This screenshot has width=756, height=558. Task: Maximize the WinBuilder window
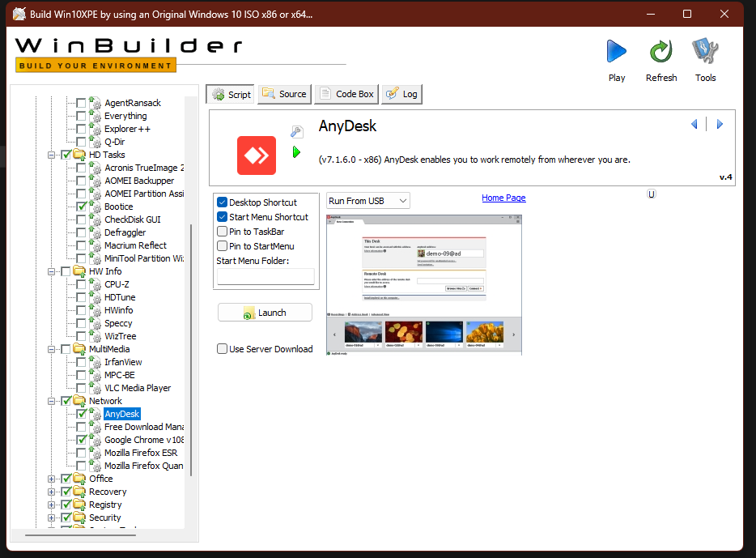[687, 14]
